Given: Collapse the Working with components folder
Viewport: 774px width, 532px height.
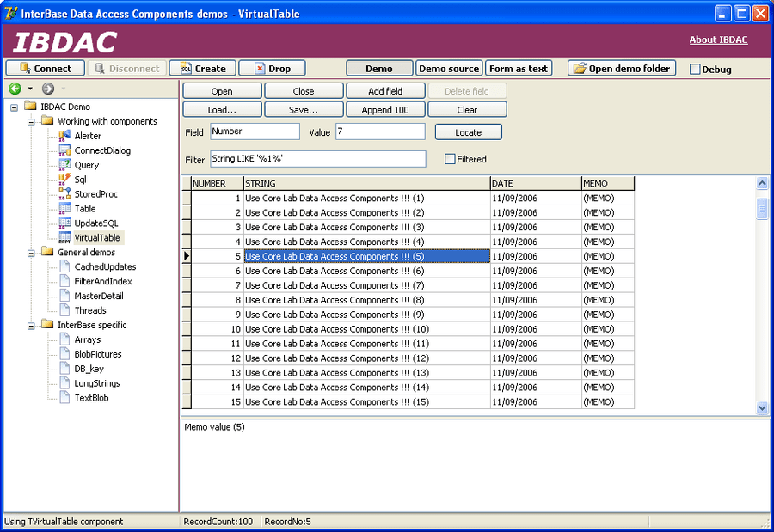Looking at the screenshot, I should (31, 121).
